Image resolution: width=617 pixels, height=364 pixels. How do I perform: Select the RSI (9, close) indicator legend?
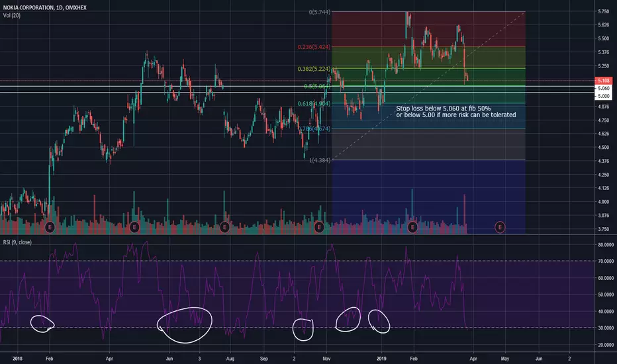17,242
